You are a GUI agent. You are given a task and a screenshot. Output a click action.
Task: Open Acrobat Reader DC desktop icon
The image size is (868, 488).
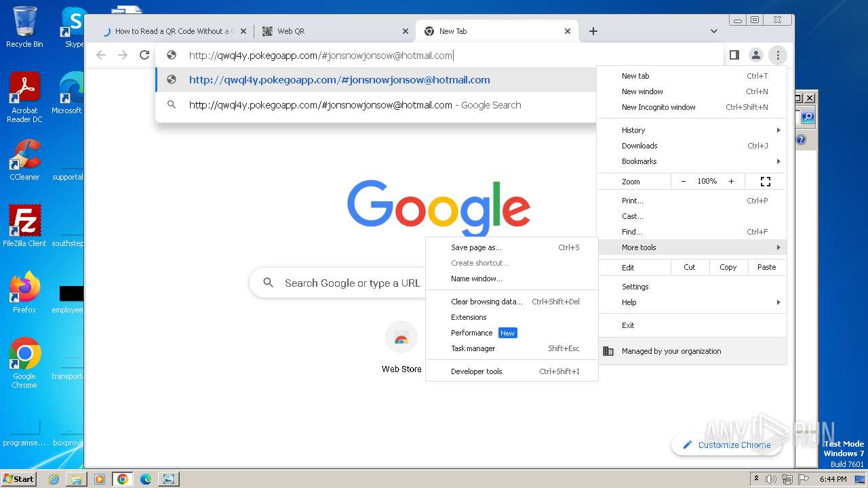coord(24,98)
